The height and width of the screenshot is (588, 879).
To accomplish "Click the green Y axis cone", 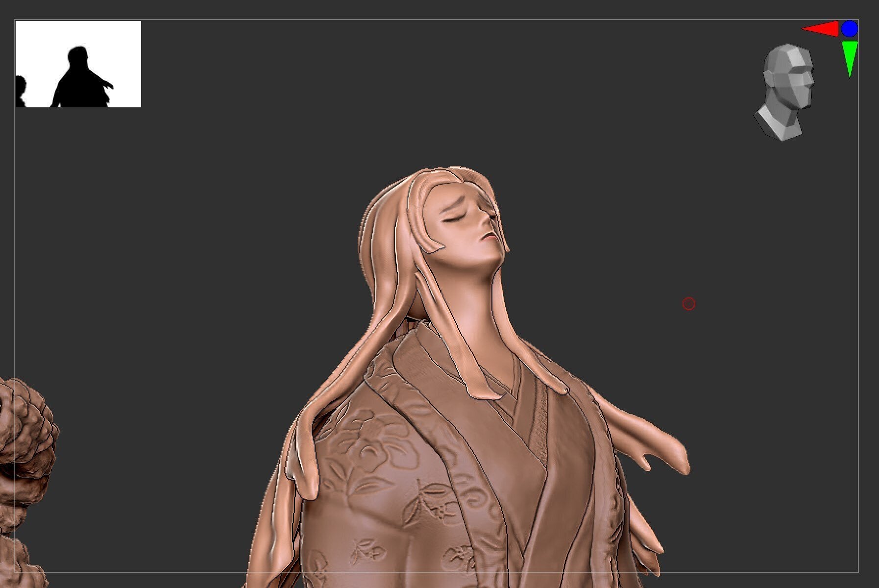I will coord(850,56).
